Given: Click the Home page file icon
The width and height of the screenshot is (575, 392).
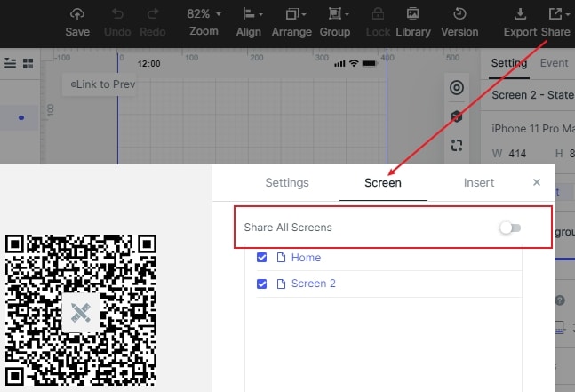Looking at the screenshot, I should click(x=281, y=258).
